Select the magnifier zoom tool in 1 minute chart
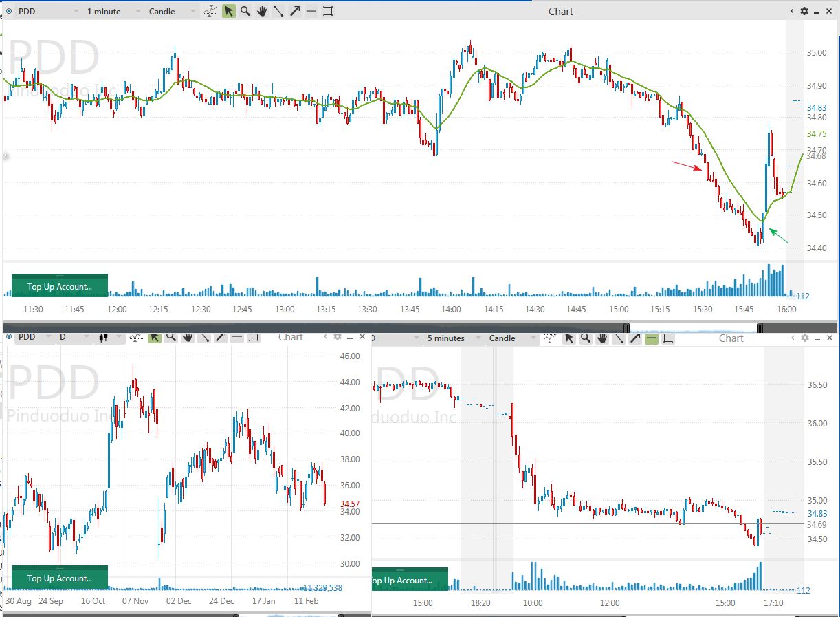Image resolution: width=840 pixels, height=617 pixels. (245, 11)
